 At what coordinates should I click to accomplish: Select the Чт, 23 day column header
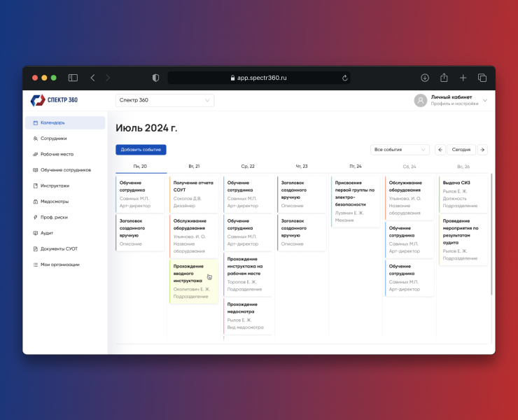click(302, 166)
